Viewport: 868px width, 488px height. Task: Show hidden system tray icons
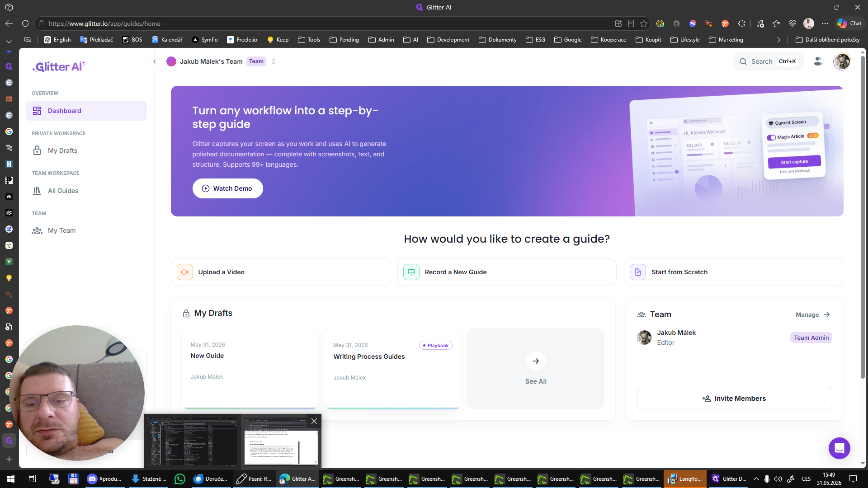pos(756,479)
